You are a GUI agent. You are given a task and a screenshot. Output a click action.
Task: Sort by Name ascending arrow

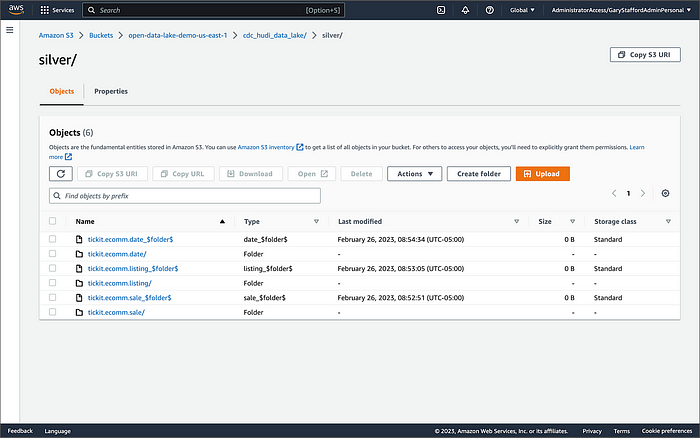[222, 221]
